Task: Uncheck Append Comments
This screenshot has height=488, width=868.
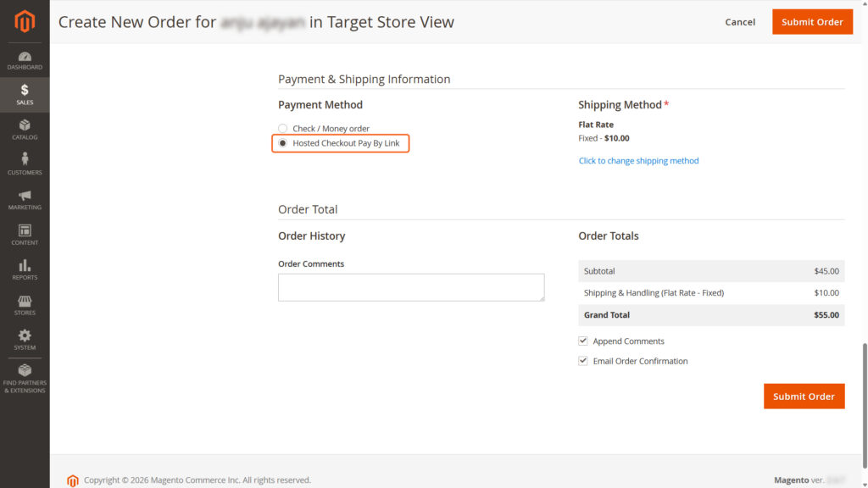Action: [583, 341]
